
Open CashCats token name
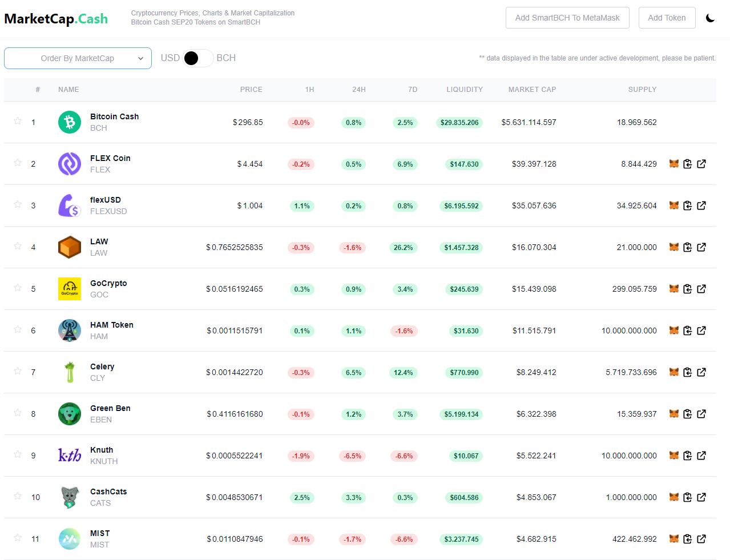[x=108, y=491]
